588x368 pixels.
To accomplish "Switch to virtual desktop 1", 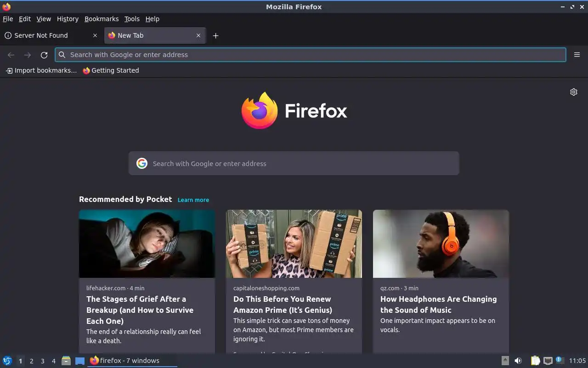I will 20,361.
